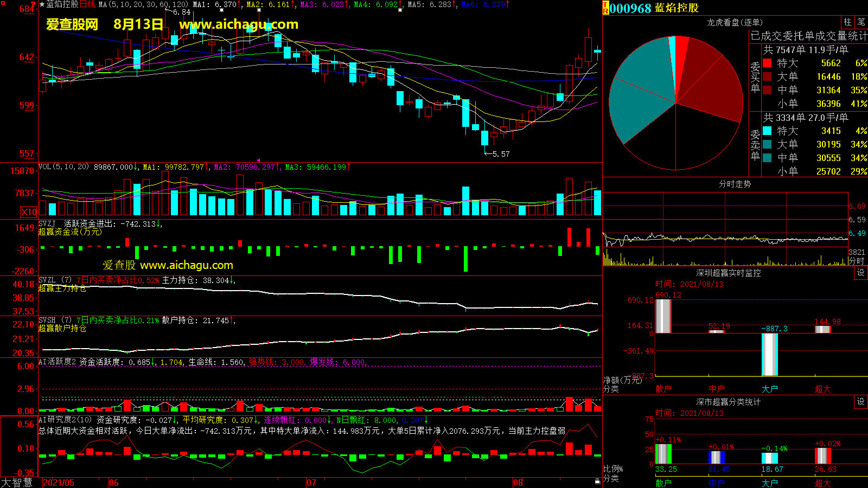The height and width of the screenshot is (488, 868).
Task: Switch order view to 笔 mode
Action: pyautogui.click(x=861, y=22)
